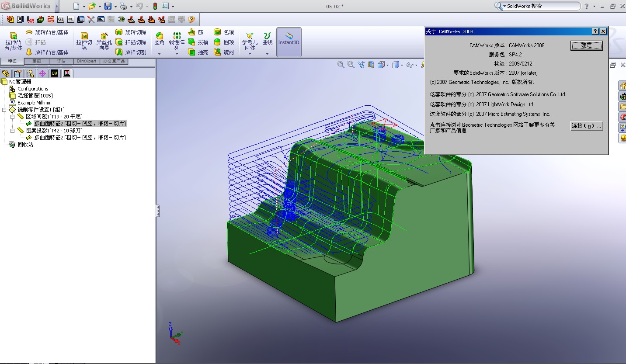Open the dropdown arrow under 参考几何体

pos(250,54)
